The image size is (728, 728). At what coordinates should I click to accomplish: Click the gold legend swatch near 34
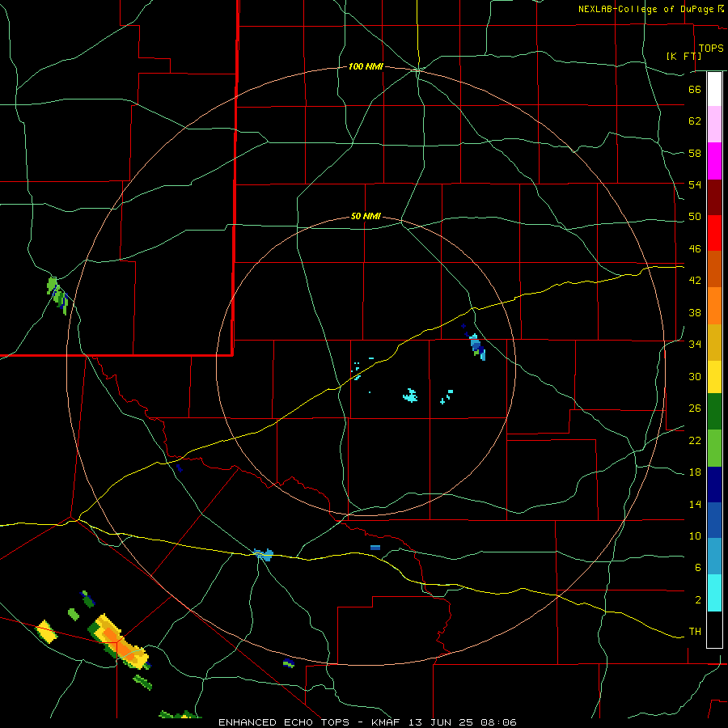(714, 343)
